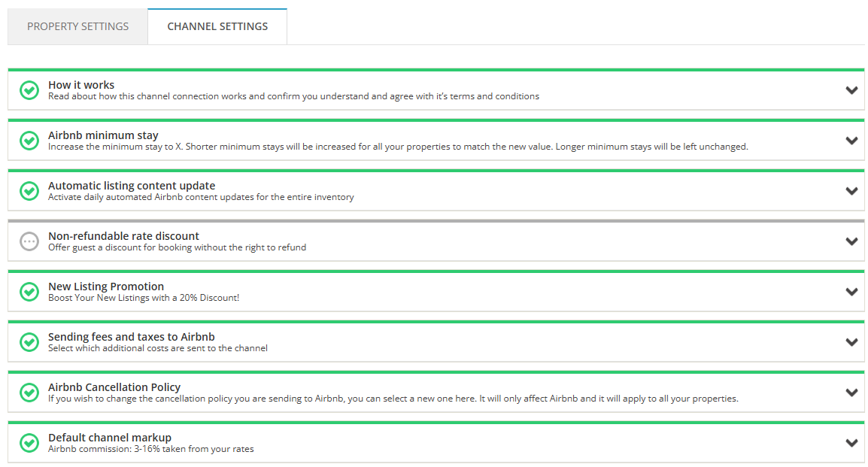Expand the Airbnb Cancellation Policy chevron
Viewport: 868px width, 467px height.
tap(851, 393)
